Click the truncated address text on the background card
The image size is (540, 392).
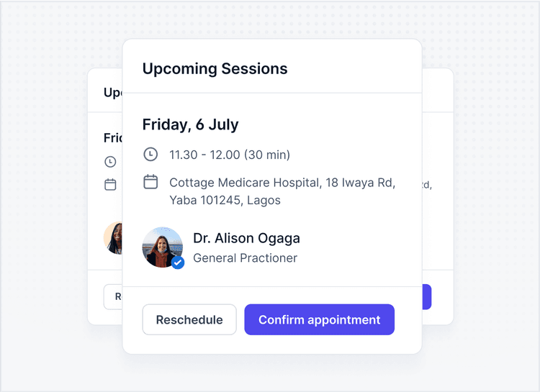[x=426, y=185]
